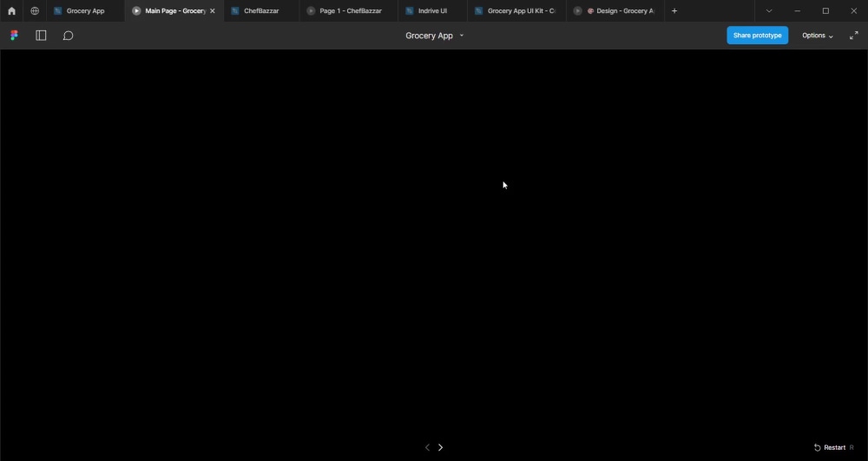
Task: Click the play icon on Main Page tab
Action: tap(136, 11)
